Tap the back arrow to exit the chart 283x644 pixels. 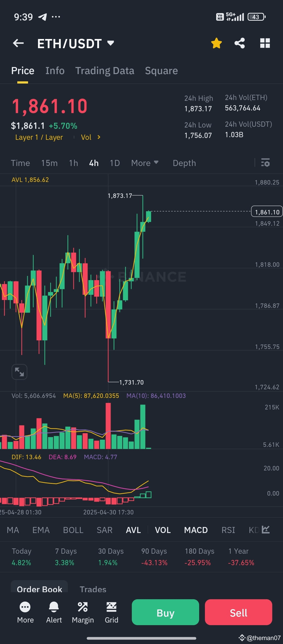point(18,43)
